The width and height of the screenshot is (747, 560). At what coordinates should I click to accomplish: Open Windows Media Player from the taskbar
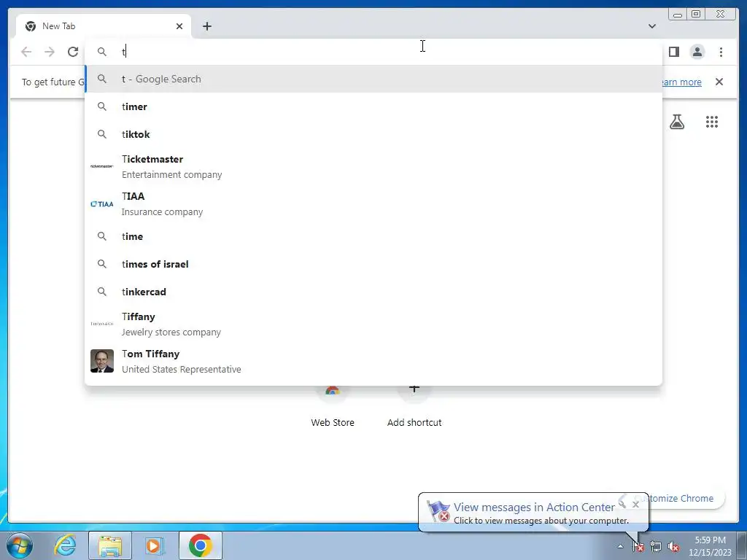[x=155, y=545]
